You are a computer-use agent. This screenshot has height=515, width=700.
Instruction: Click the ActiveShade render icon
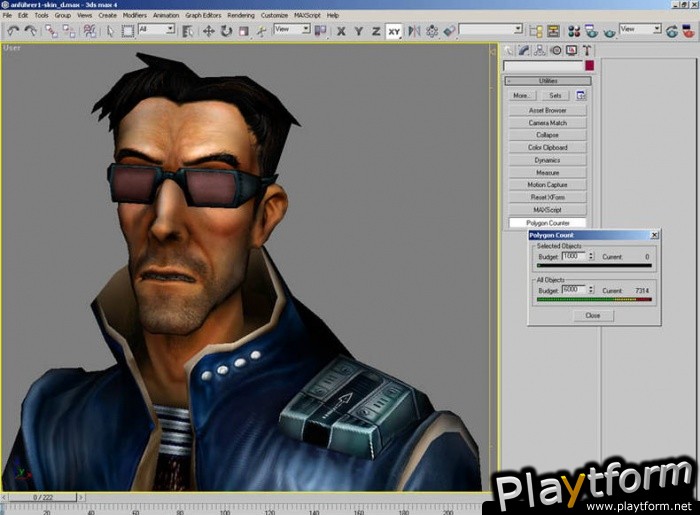click(689, 31)
